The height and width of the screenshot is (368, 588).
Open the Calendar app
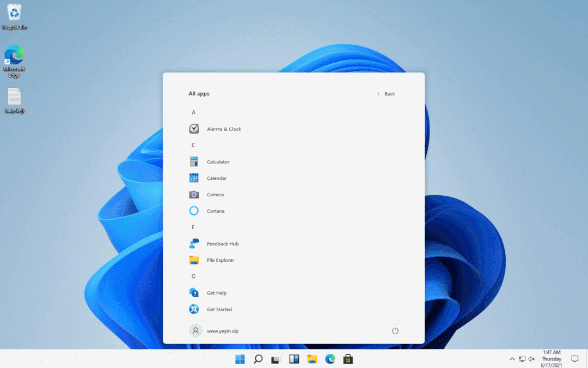pos(216,178)
